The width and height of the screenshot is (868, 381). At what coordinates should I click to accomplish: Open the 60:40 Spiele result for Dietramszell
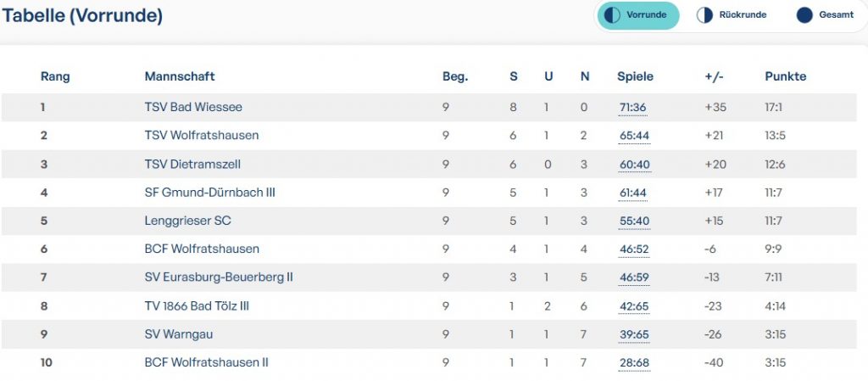coord(632,164)
